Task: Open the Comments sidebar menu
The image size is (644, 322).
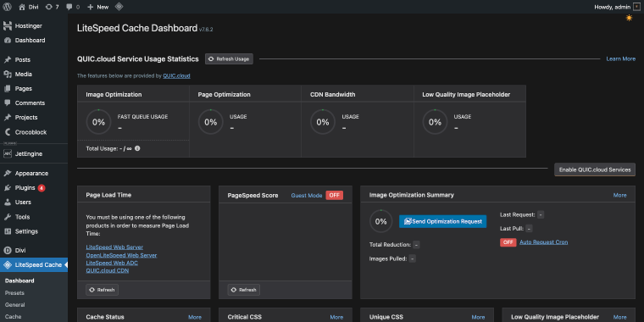Action: [x=34, y=103]
